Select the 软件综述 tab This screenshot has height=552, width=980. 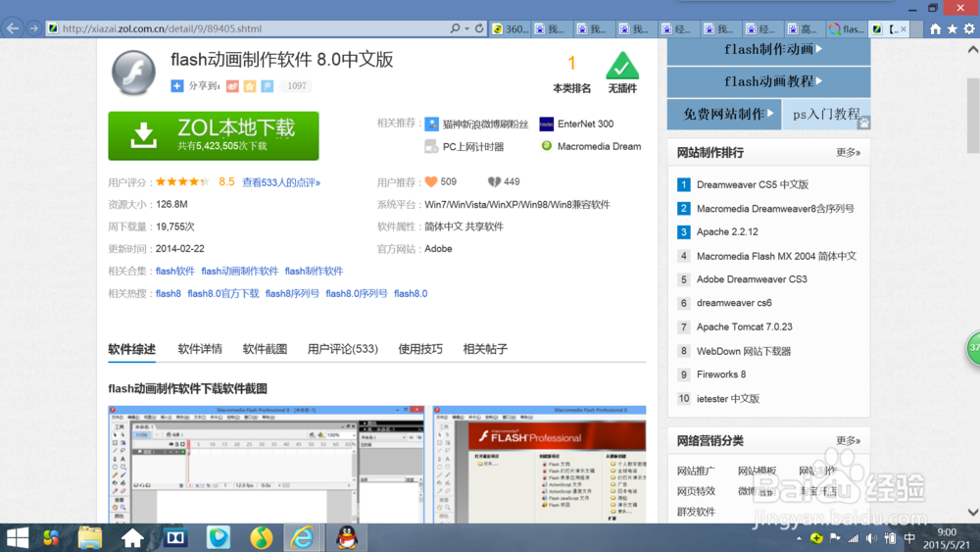(x=132, y=349)
